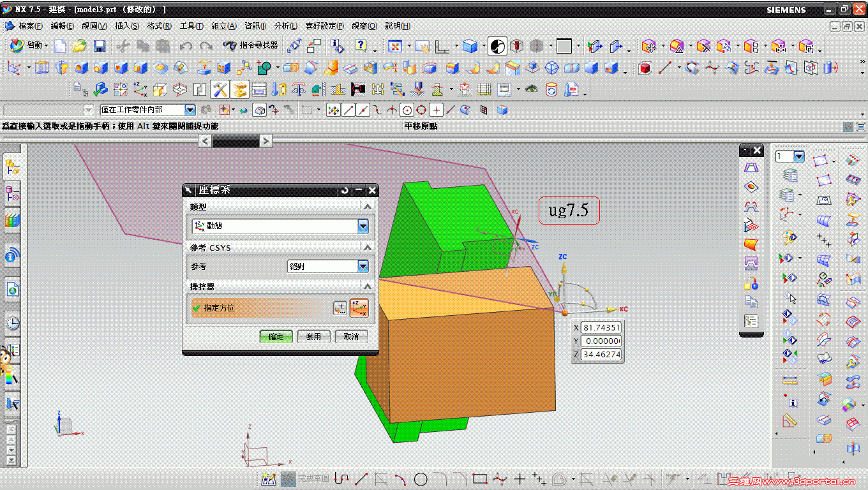Open the 工具(T) menu
868x490 pixels.
[191, 26]
